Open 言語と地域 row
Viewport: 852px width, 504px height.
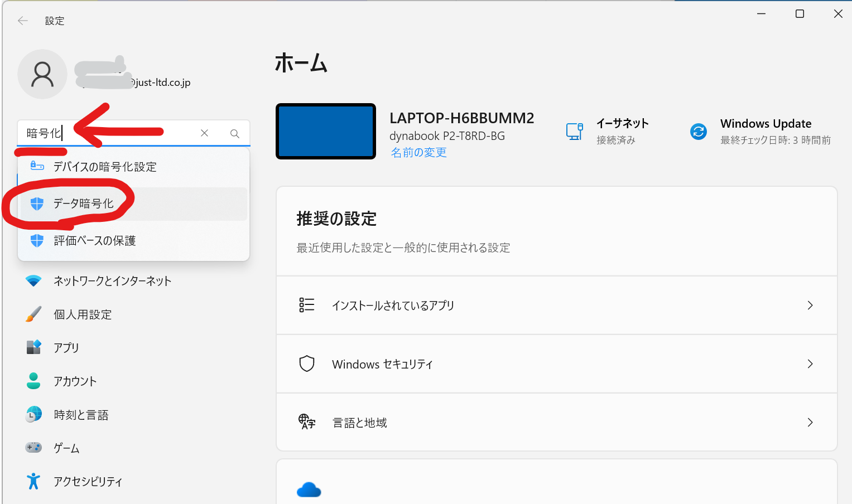click(557, 422)
